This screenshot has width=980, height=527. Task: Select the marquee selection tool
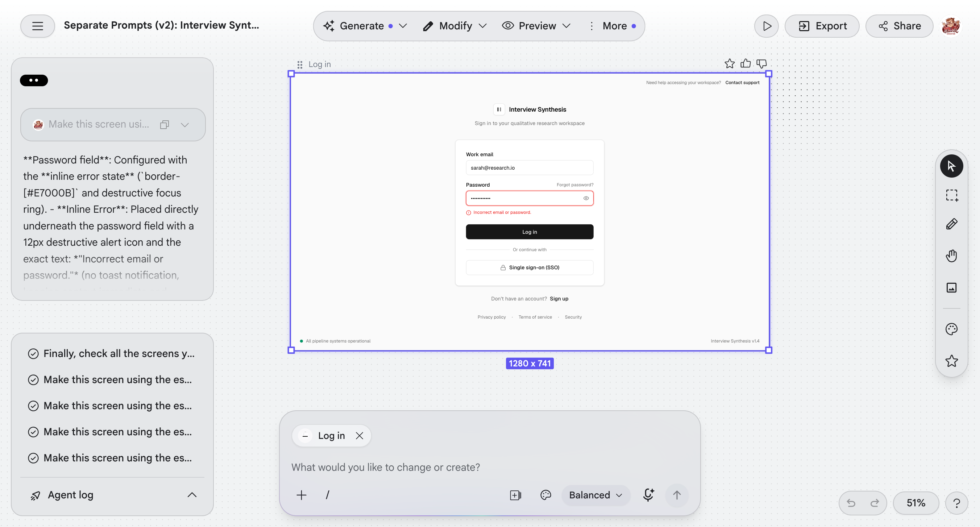point(951,195)
